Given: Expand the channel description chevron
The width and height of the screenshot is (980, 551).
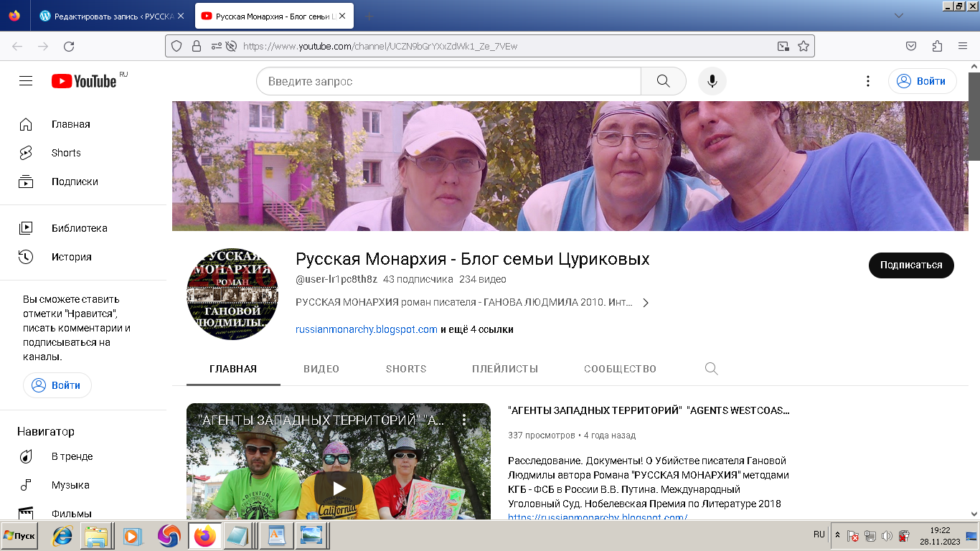Looking at the screenshot, I should pyautogui.click(x=646, y=303).
